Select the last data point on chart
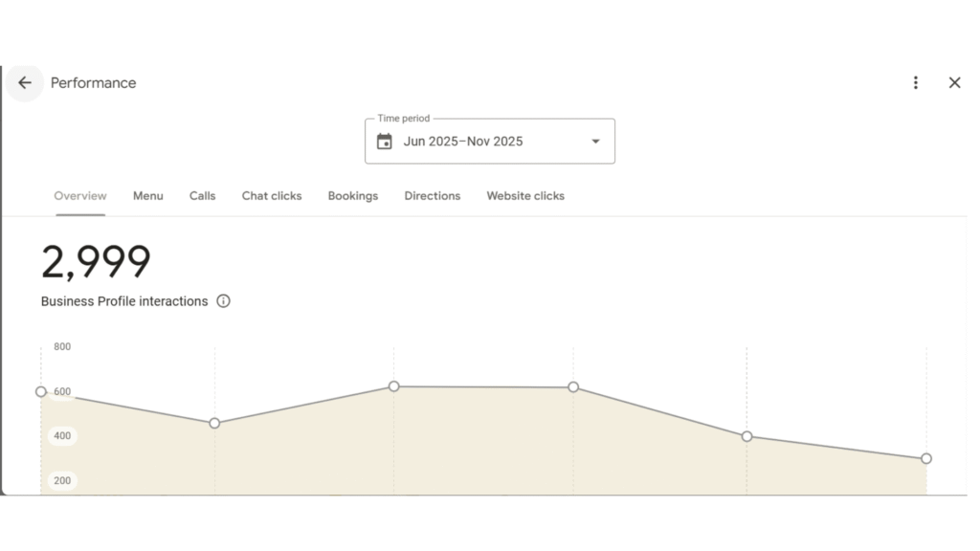This screenshot has width=980, height=551. point(926,459)
